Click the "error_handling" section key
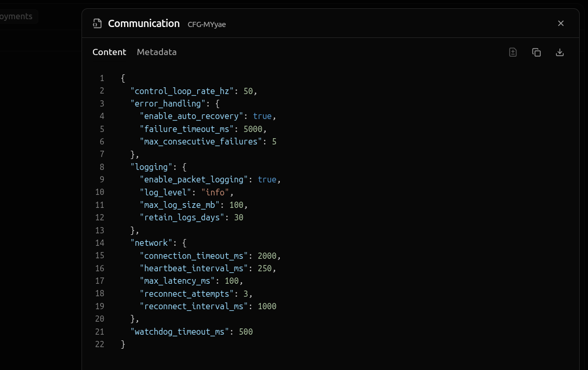This screenshot has width=588, height=370. coord(168,103)
